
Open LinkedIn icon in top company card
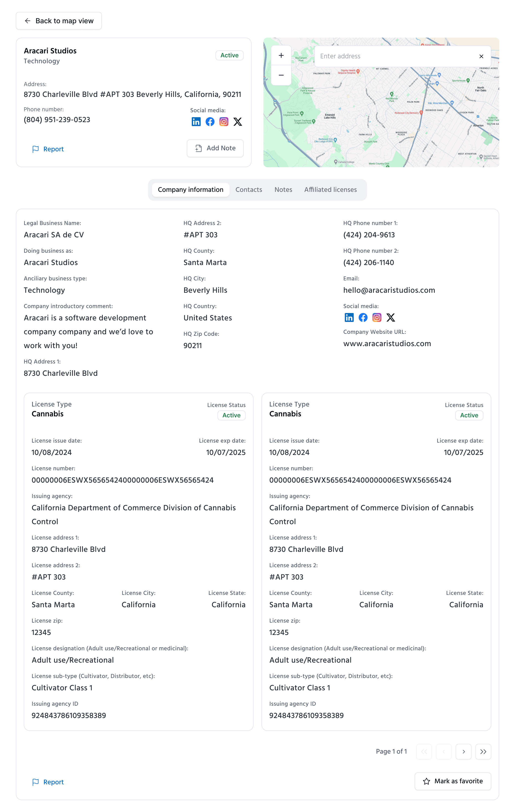click(196, 122)
